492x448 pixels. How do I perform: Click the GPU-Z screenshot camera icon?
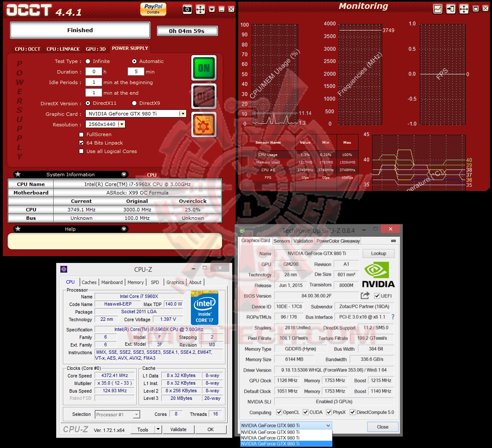(x=393, y=241)
